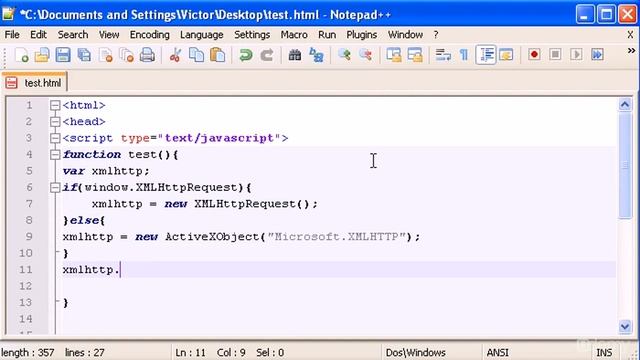Start macro recording with the red dot

pyautogui.click(x=534, y=55)
